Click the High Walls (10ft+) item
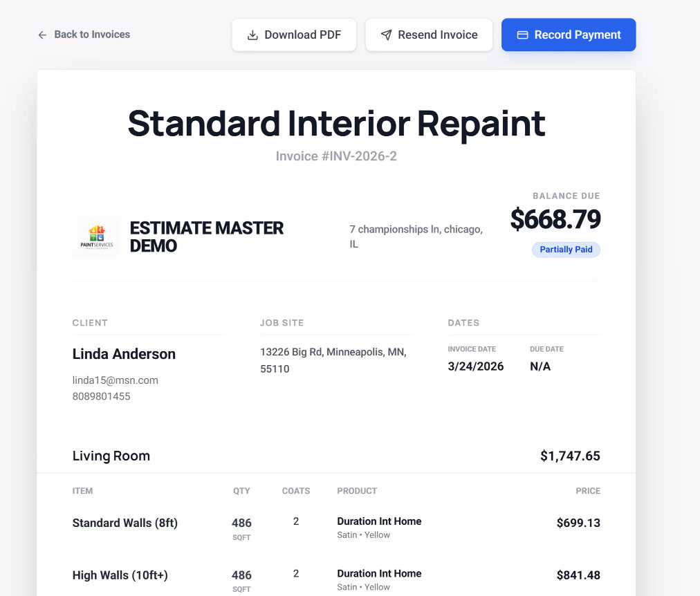The width and height of the screenshot is (700, 596). click(120, 575)
